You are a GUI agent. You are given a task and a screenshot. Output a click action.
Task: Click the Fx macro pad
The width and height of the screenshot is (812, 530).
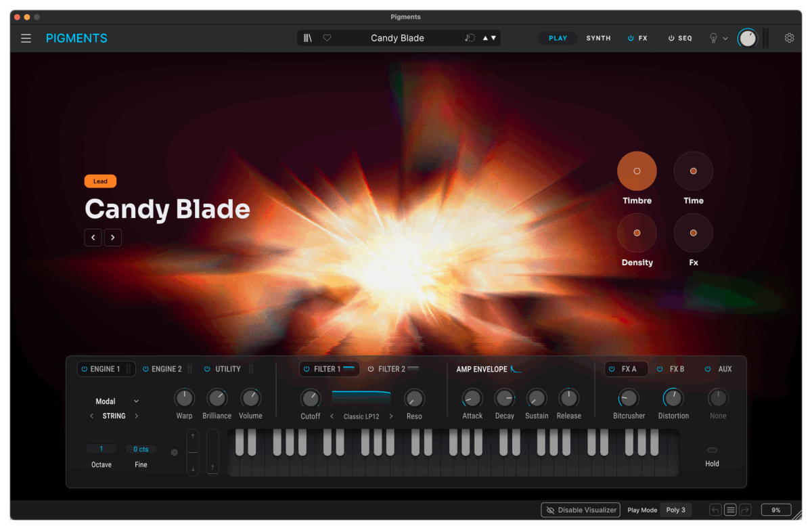pos(693,233)
